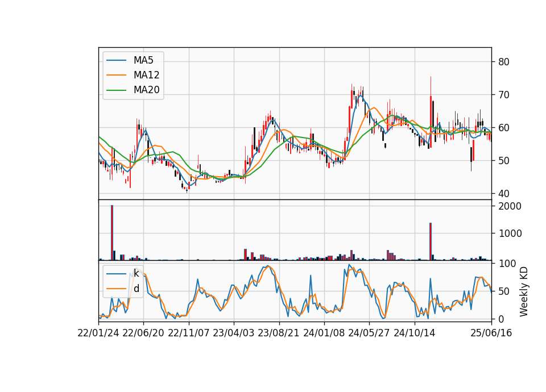Click the volume axis value 1000
This screenshot has height=392, width=546.
click(510, 233)
